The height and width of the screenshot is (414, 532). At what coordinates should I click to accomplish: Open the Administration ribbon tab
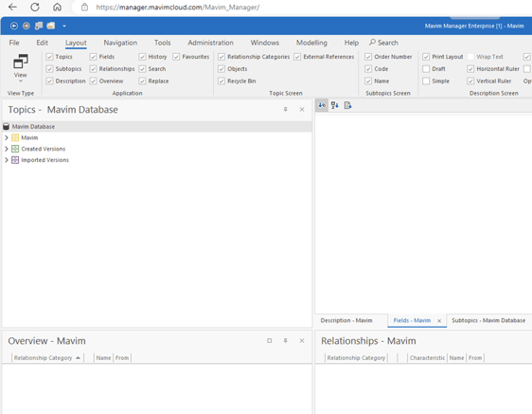[x=211, y=43]
